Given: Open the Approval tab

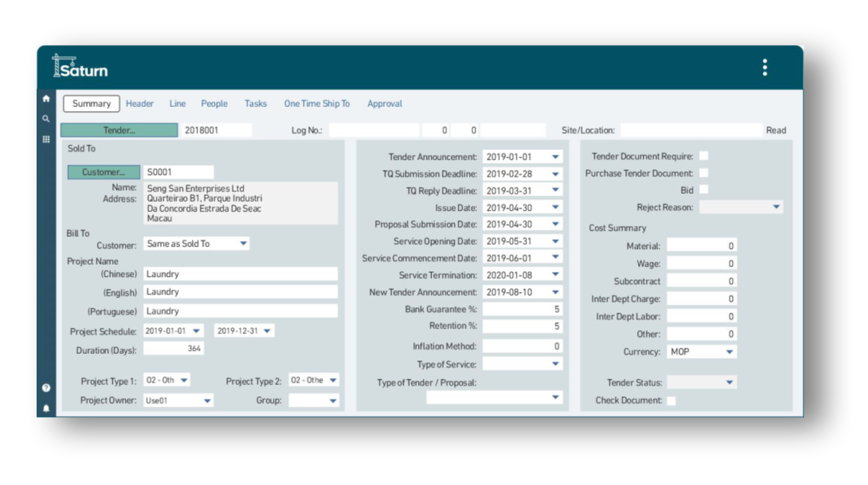Looking at the screenshot, I should pos(384,104).
